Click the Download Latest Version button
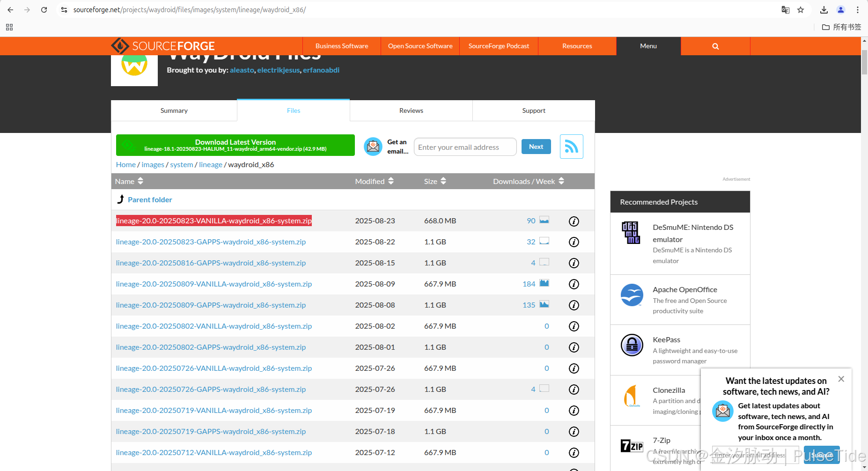This screenshot has height=471, width=868. coord(235,145)
